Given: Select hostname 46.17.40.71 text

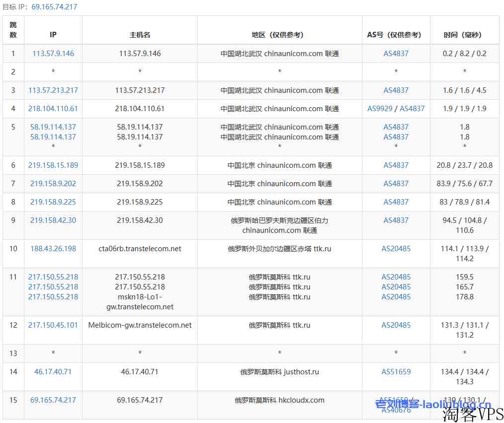Looking at the screenshot, I should [140, 371].
